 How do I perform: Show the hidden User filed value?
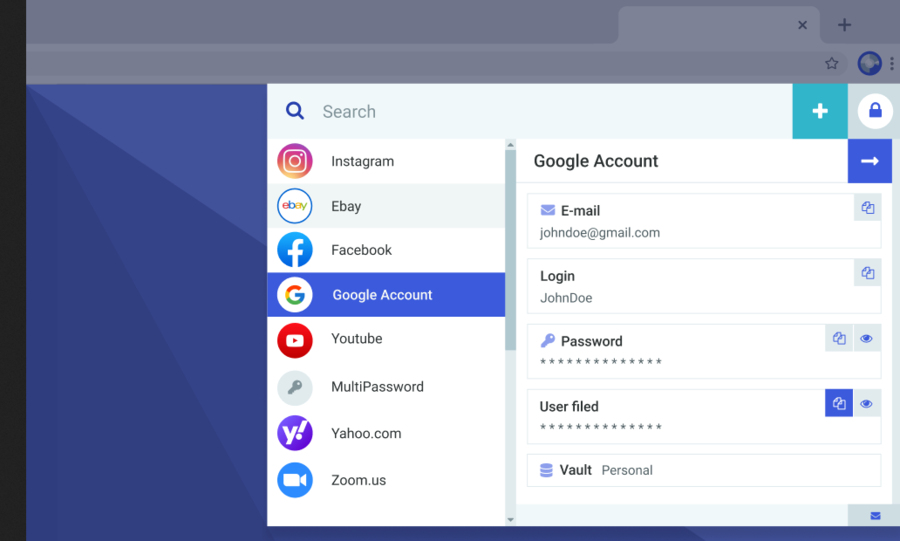click(866, 403)
